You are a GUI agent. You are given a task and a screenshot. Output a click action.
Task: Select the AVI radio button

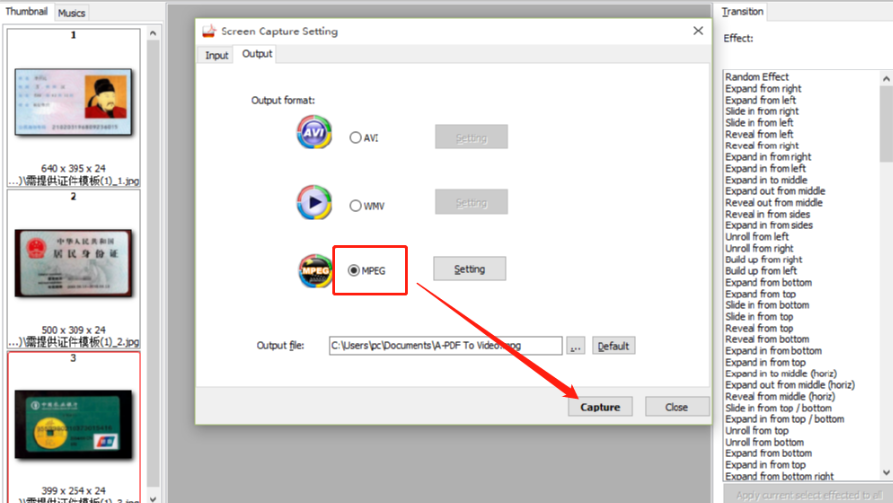click(x=355, y=137)
